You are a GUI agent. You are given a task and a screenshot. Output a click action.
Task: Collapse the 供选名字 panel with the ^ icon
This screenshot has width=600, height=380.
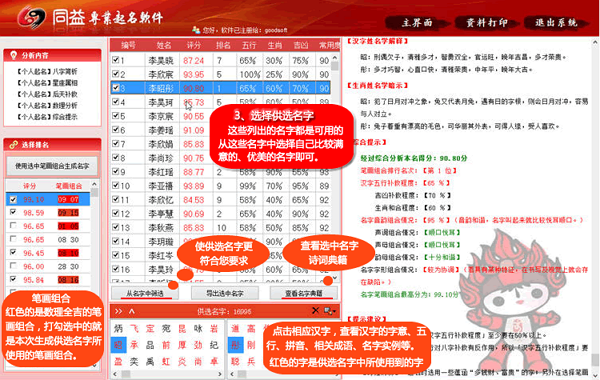[x=132, y=312]
